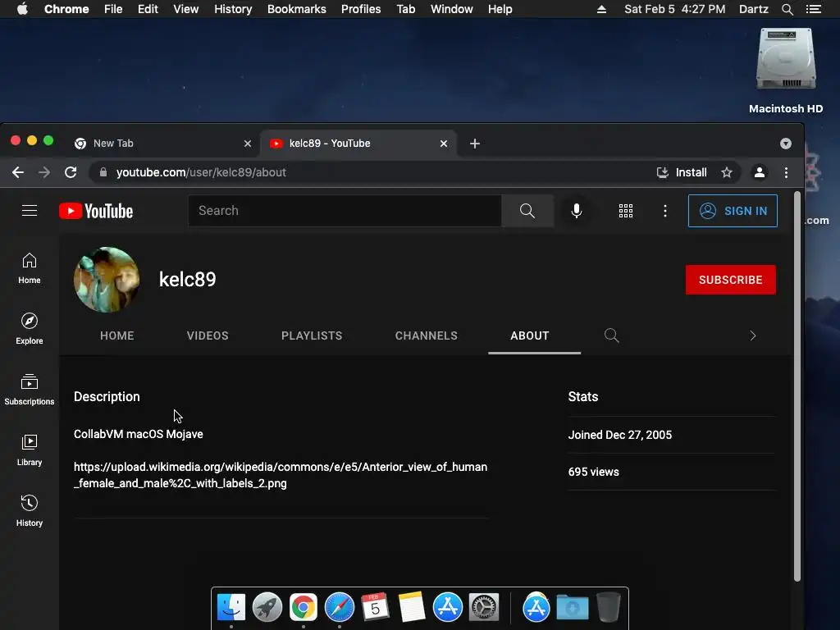This screenshot has height=630, width=840.
Task: Open the Chrome File menu
Action: (113, 9)
